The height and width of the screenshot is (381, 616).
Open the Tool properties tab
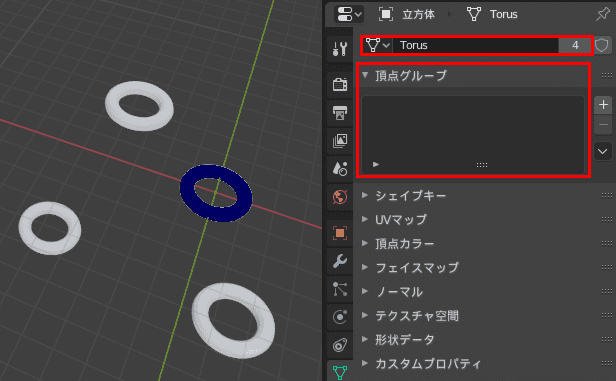(x=340, y=49)
